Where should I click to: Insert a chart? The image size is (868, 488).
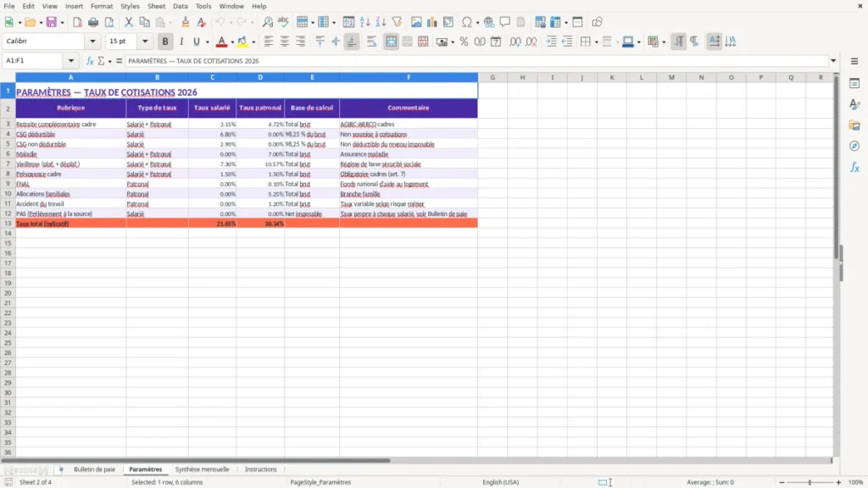pos(432,22)
